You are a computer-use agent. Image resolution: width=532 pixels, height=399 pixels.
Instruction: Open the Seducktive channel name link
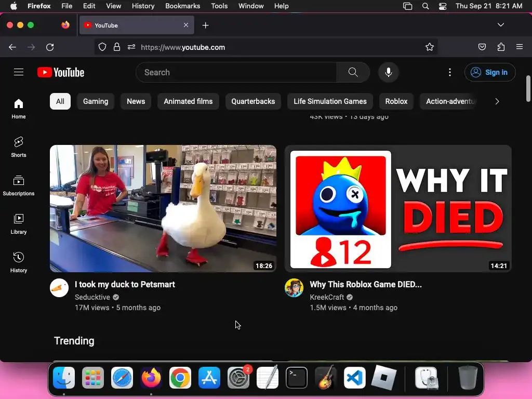click(x=92, y=297)
